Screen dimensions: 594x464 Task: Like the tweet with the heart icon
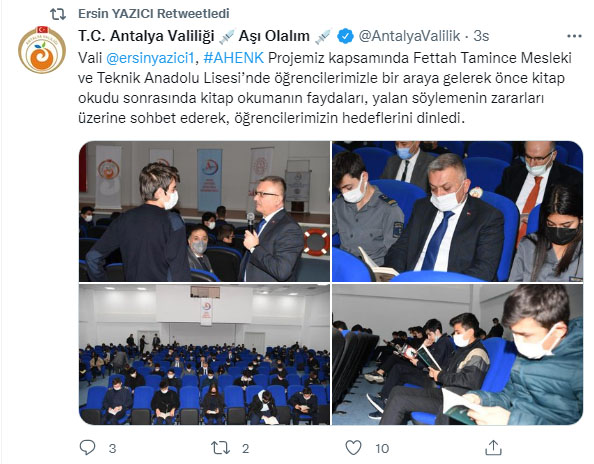(x=353, y=448)
